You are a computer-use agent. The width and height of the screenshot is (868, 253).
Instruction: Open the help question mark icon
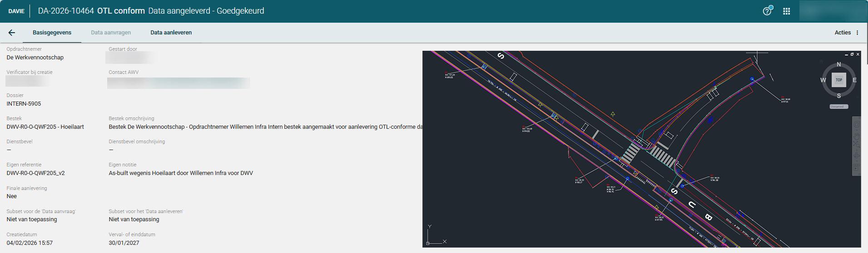coord(767,11)
